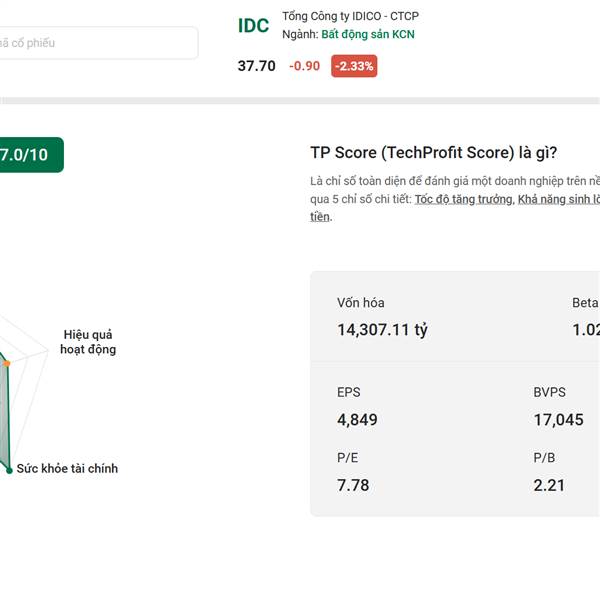Image resolution: width=600 pixels, height=600 pixels.
Task: Click the EPS value 4,849
Action: [357, 420]
